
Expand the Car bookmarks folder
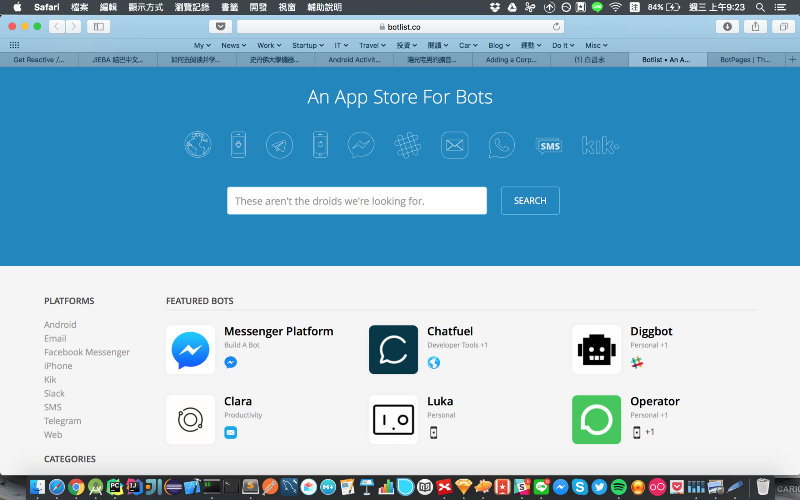[x=468, y=45]
